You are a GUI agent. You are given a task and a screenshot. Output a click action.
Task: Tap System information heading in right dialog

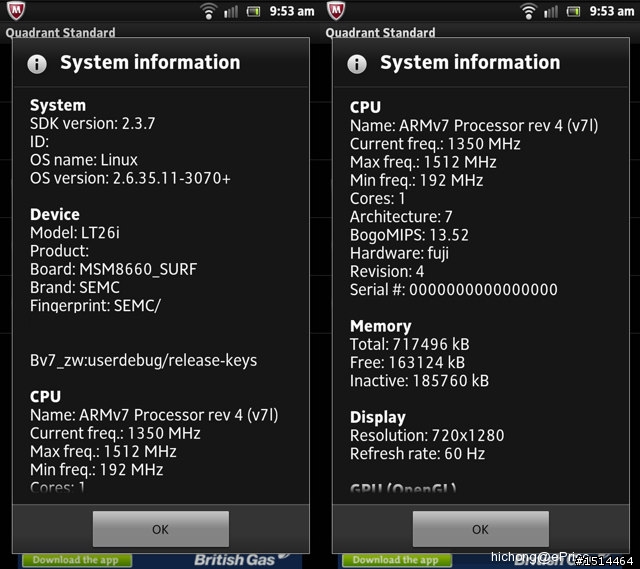click(470, 62)
